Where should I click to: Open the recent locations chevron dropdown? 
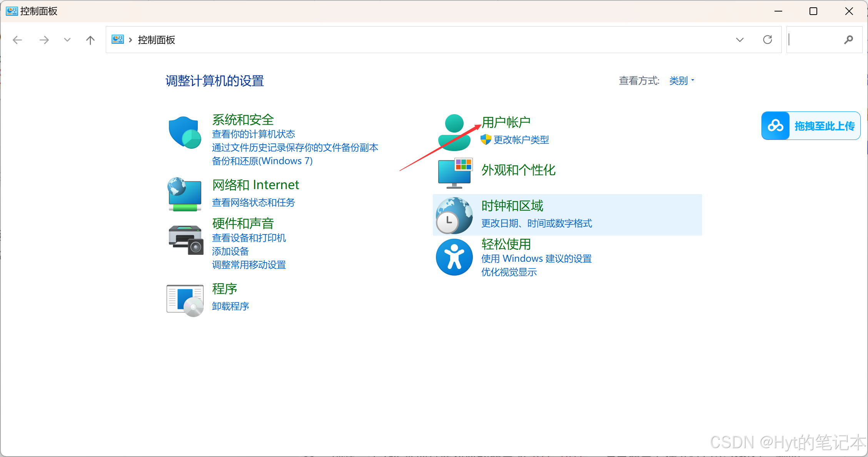pyautogui.click(x=67, y=40)
